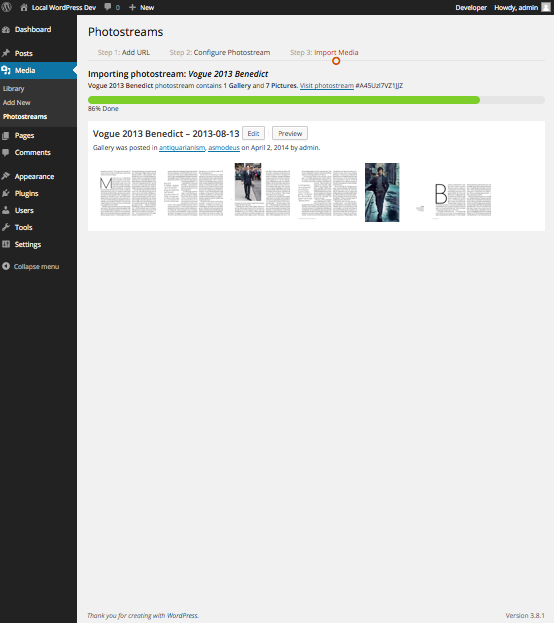The height and width of the screenshot is (623, 554).
Task: Open the comments bubble icon in admin bar
Action: click(x=108, y=7)
